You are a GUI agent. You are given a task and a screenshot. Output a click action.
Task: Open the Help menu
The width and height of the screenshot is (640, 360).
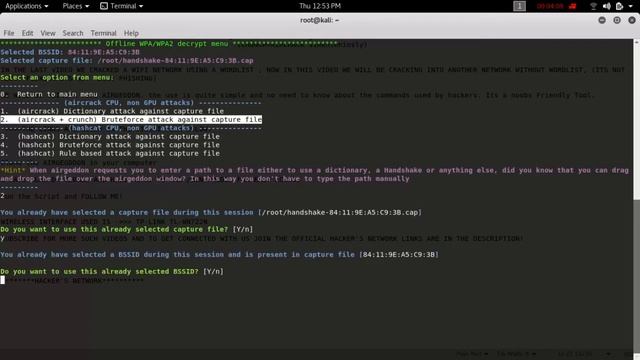131,33
